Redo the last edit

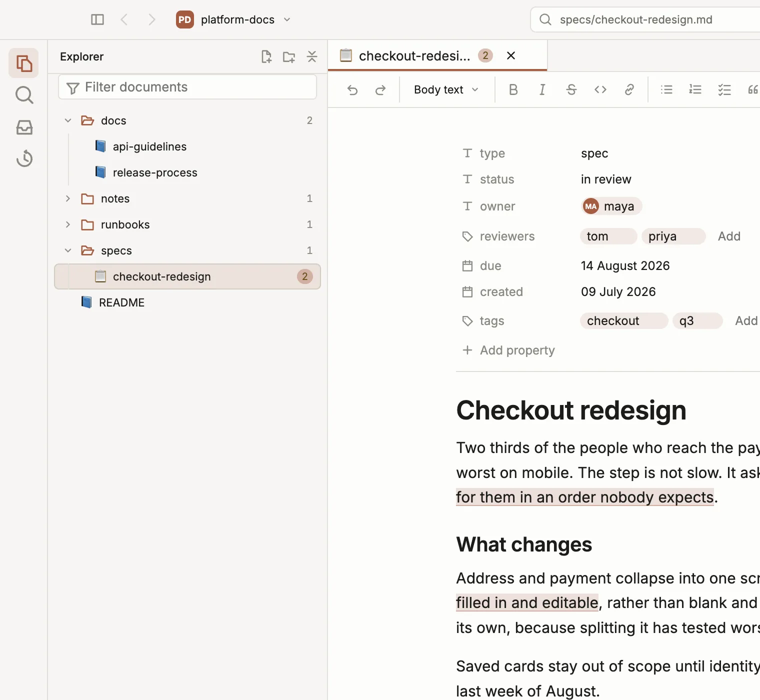(380, 89)
